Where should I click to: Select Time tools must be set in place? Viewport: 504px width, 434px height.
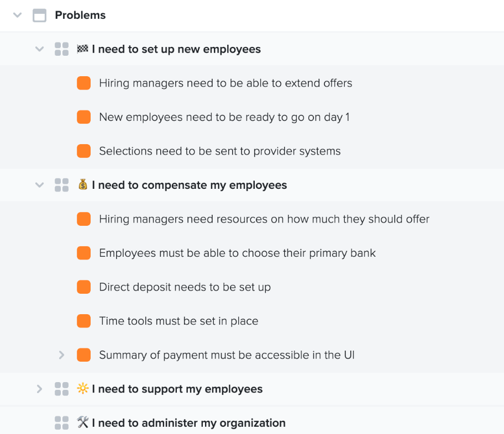(x=179, y=321)
